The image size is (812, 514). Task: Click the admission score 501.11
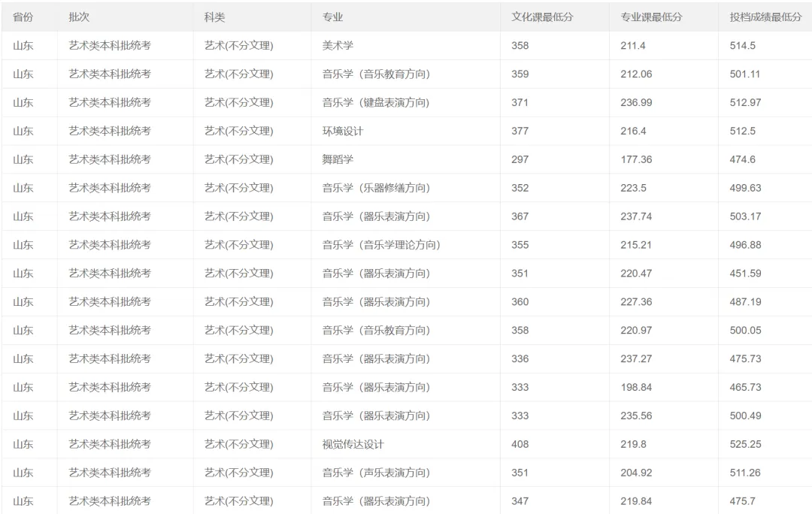[744, 74]
